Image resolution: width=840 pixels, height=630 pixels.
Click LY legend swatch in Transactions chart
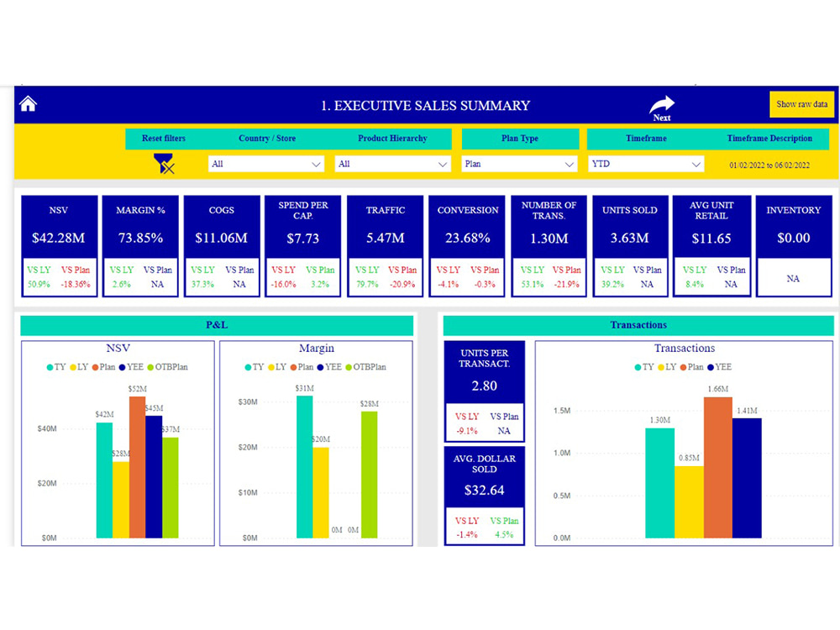pos(661,368)
